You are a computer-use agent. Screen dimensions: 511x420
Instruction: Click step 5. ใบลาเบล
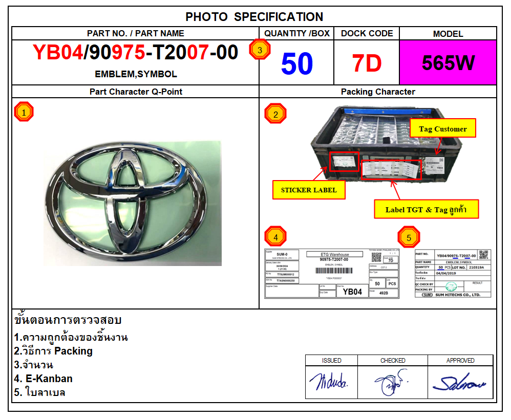click(x=40, y=392)
